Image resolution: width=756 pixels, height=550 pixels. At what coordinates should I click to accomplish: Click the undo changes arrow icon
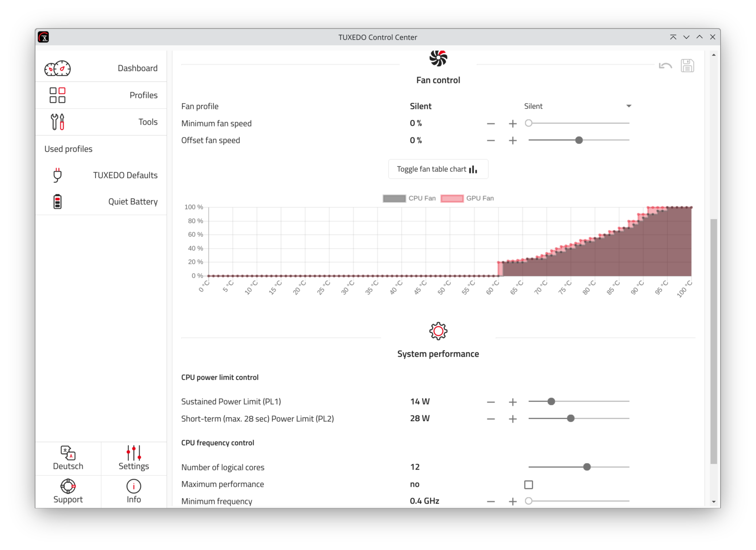[665, 66]
